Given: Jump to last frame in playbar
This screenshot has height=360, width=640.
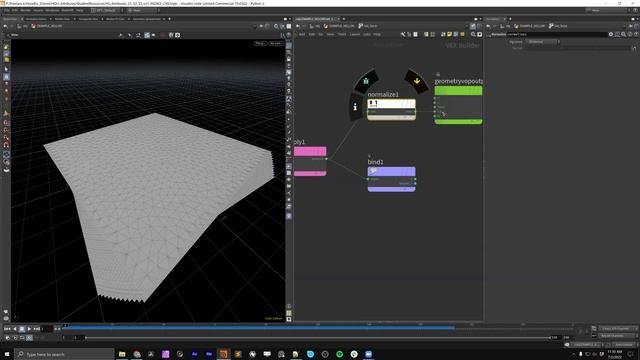Looking at the screenshot, I should click(36, 329).
